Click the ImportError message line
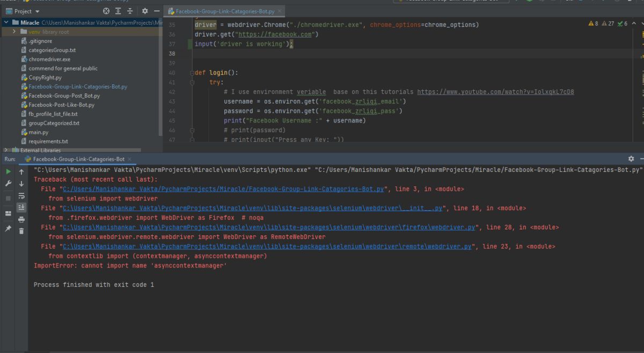This screenshot has width=644, height=353. (x=130, y=266)
